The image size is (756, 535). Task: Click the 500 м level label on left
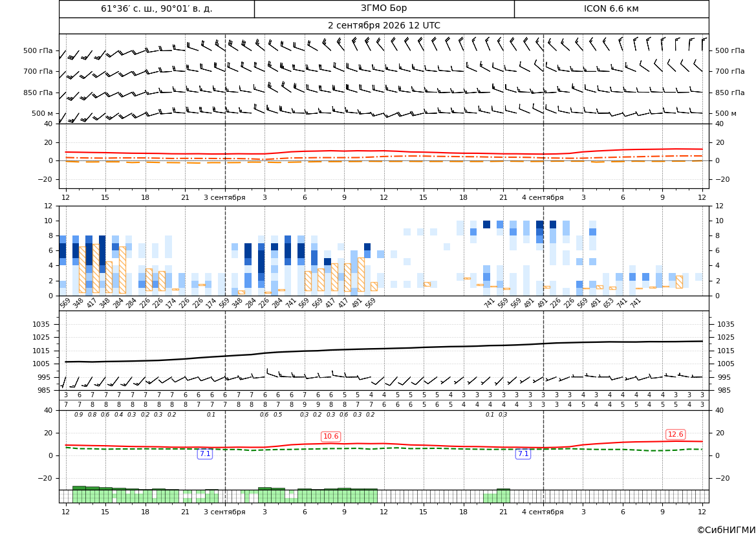pyautogui.click(x=43, y=113)
